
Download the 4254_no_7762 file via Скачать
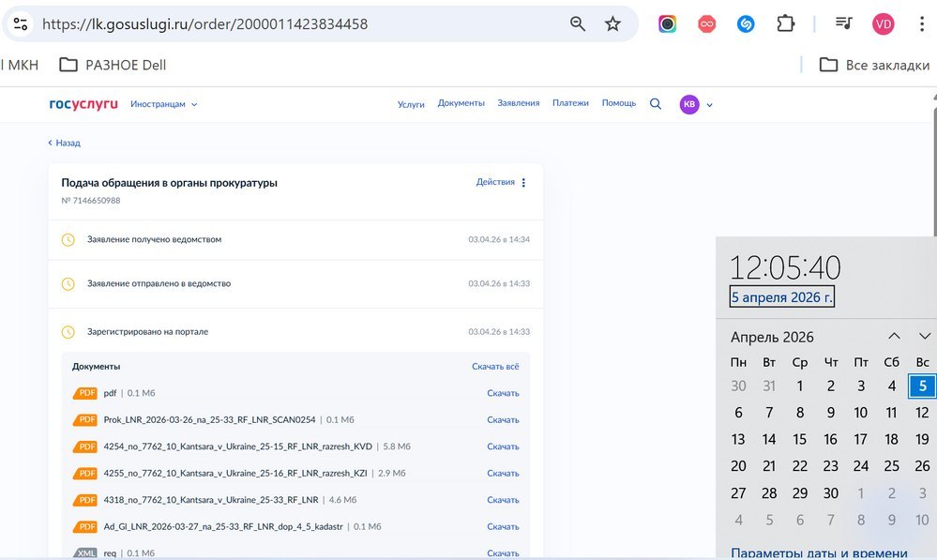point(503,446)
